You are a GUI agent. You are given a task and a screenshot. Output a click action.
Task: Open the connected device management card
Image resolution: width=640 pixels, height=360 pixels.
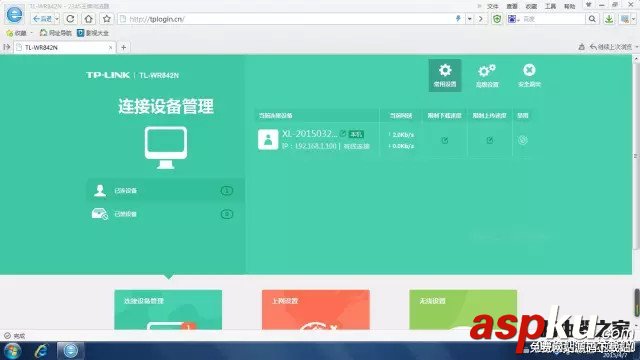point(168,310)
